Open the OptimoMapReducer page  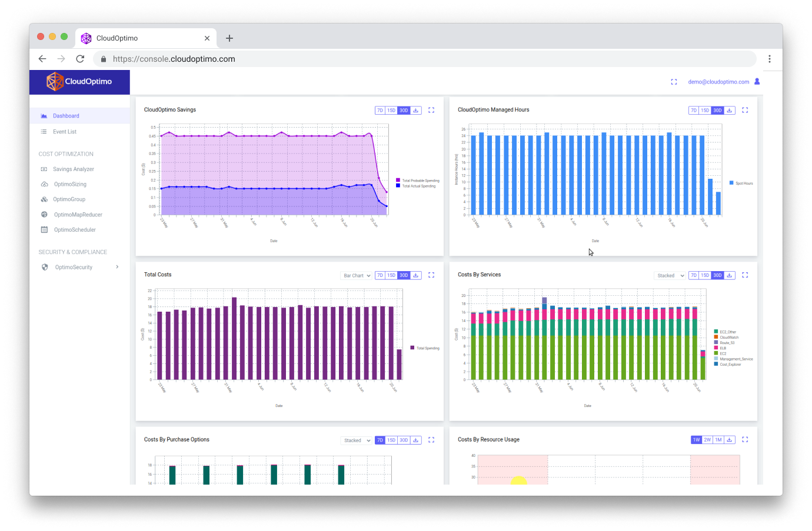(x=79, y=215)
